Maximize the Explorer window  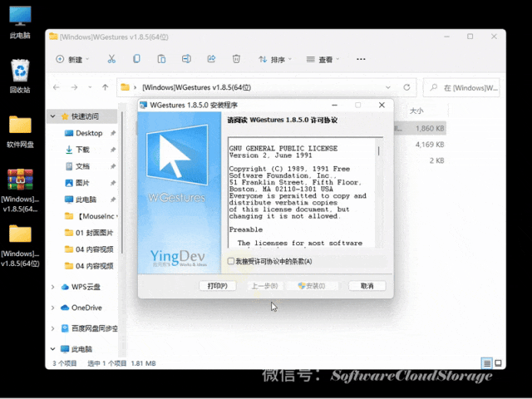470,37
